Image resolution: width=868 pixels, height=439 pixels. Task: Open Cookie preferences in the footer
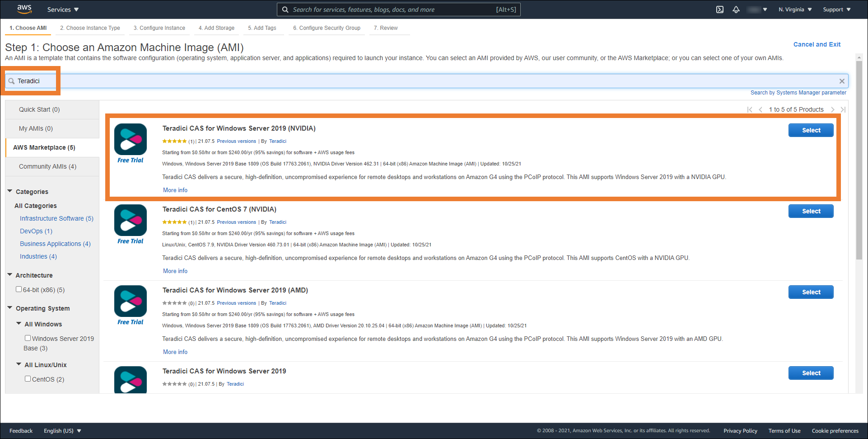(835, 431)
